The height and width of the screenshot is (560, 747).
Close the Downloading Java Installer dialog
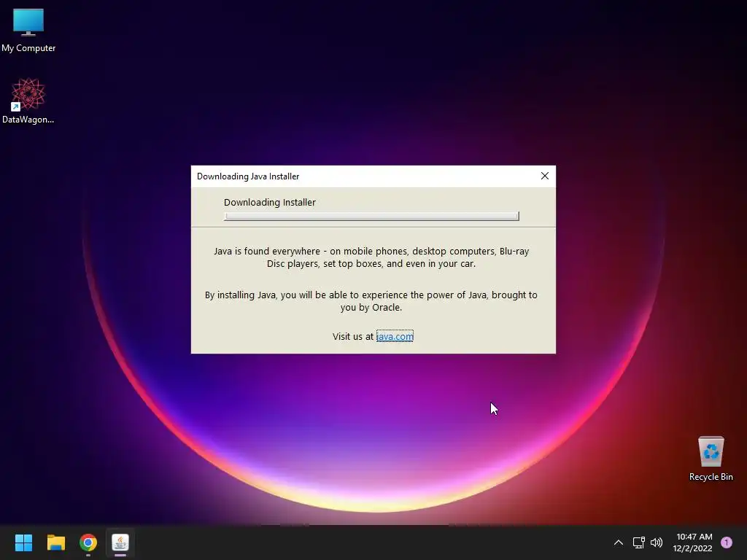point(544,176)
